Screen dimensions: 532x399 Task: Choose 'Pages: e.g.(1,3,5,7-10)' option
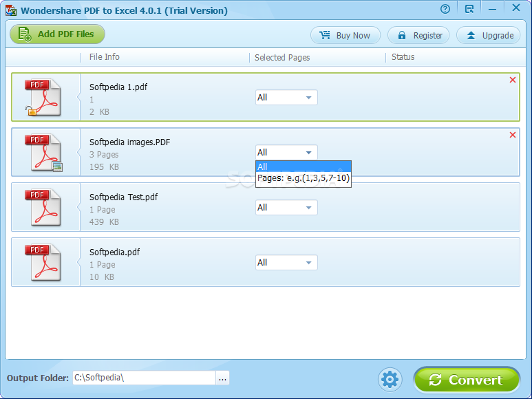[304, 178]
